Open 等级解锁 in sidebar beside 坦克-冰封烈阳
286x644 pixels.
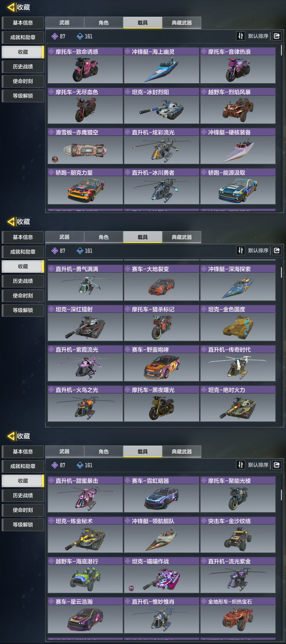click(x=23, y=96)
